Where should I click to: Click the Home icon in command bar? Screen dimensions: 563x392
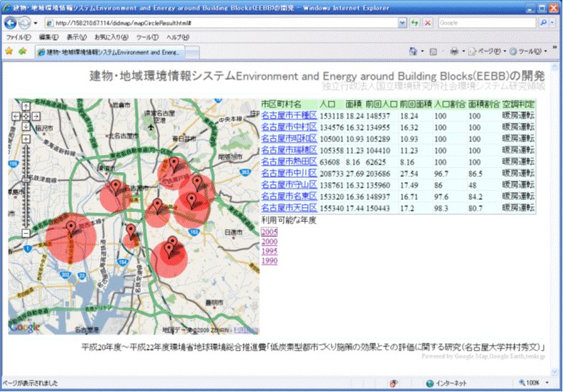coord(413,51)
